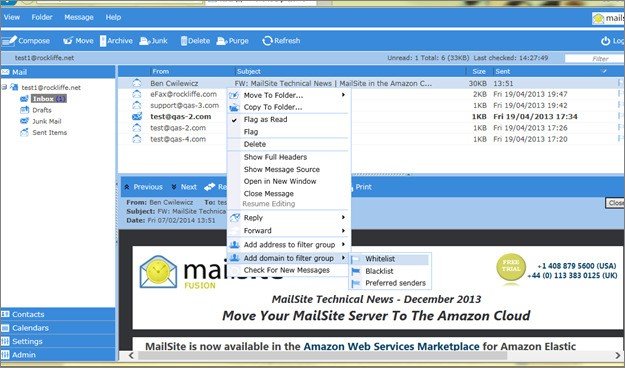Open the Message menu
The width and height of the screenshot is (625, 368).
pos(79,17)
